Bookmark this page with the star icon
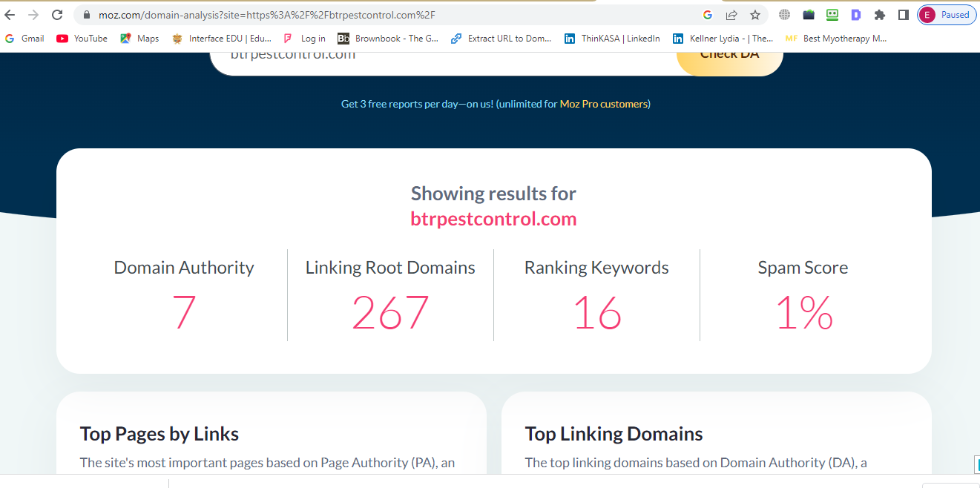The image size is (980, 488). pos(755,15)
